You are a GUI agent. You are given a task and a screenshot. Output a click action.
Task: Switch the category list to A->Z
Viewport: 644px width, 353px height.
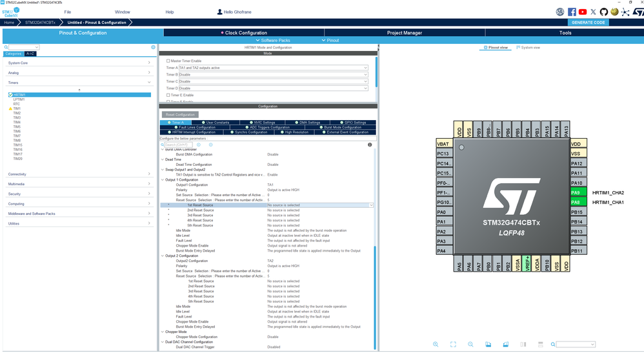[30, 54]
